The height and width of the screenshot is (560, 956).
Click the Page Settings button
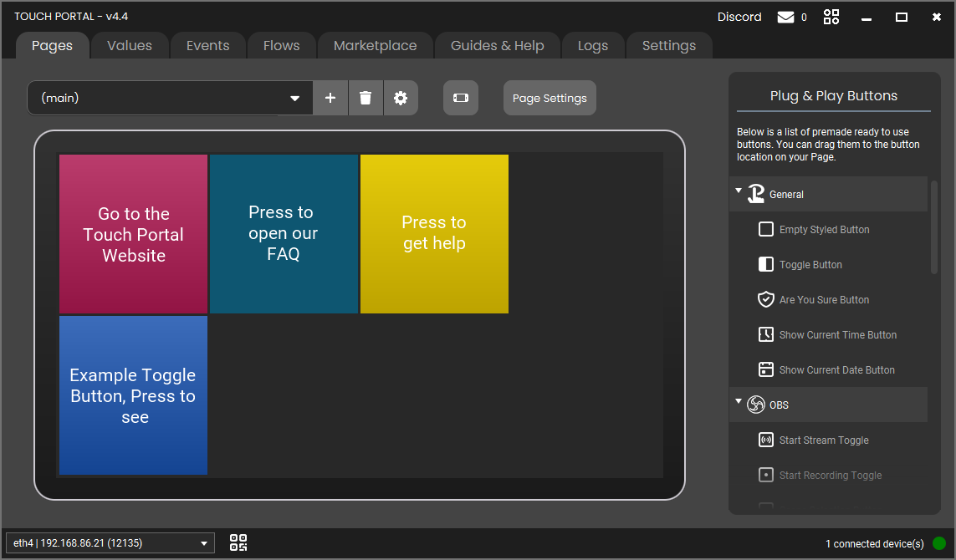point(550,98)
